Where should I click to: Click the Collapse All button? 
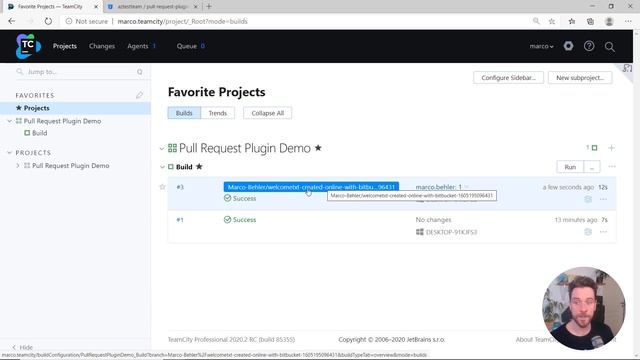267,113
